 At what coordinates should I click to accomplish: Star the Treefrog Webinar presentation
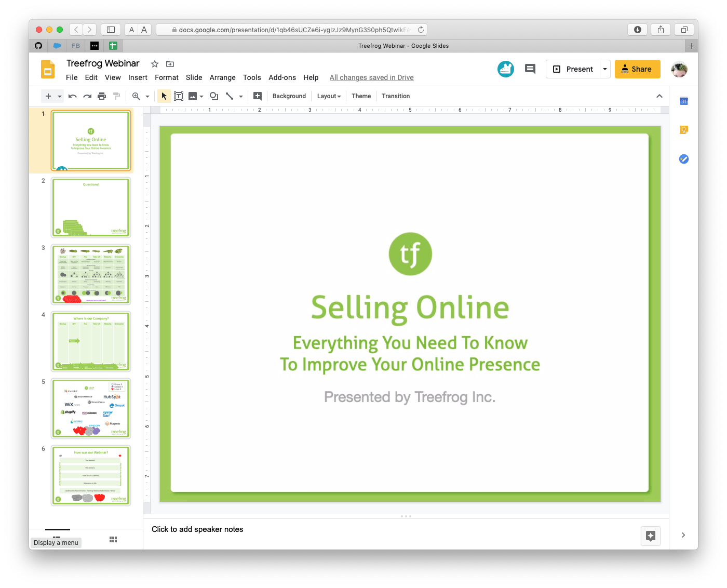(155, 64)
